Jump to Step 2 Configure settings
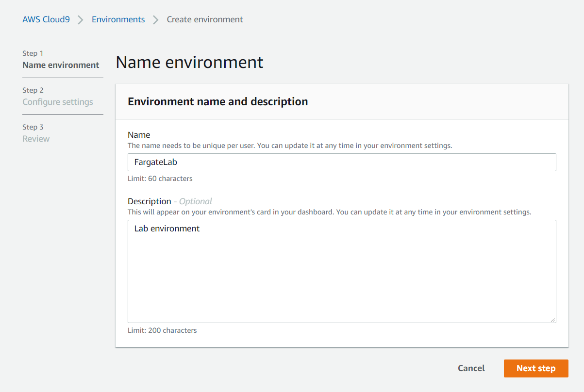This screenshot has height=392, width=584. point(58,96)
